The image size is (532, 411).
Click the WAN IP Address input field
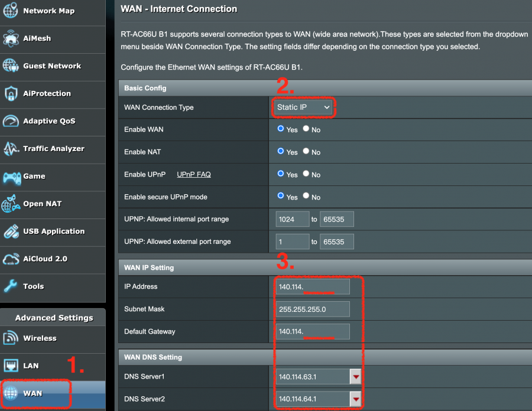(313, 287)
